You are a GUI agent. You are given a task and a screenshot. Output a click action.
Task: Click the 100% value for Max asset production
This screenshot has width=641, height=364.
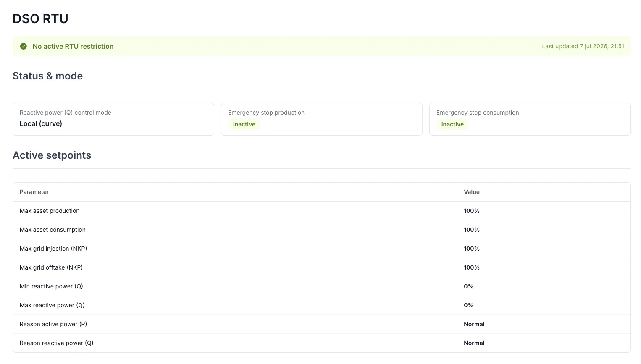click(x=472, y=211)
